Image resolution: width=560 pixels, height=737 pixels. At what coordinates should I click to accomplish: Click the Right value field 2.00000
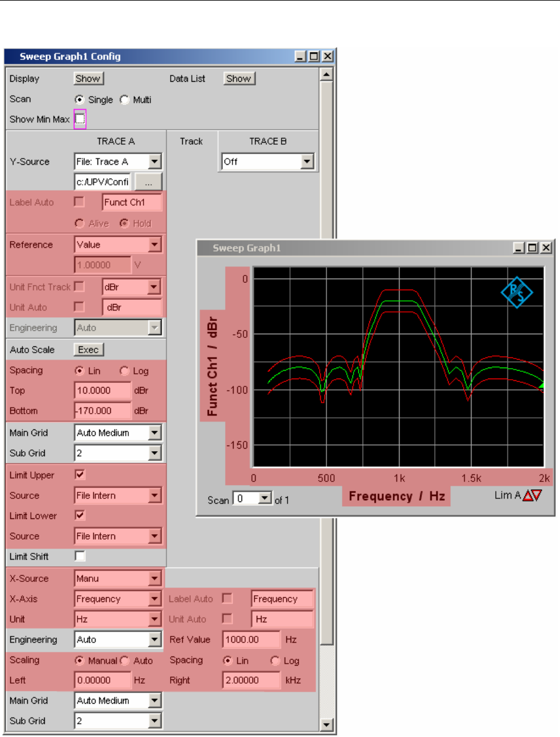pos(251,680)
